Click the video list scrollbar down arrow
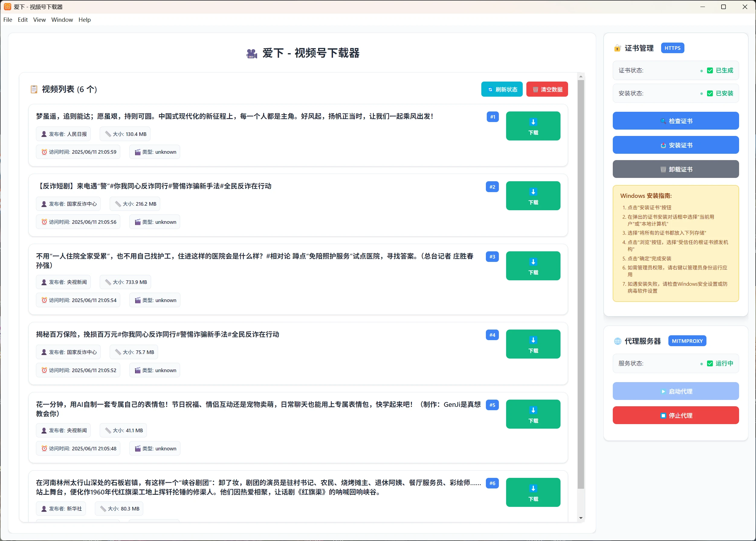 (581, 518)
